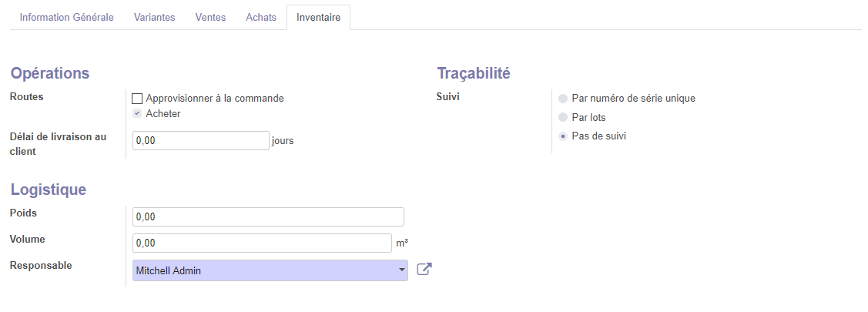Open the Variantes tab
The width and height of the screenshot is (868, 312).
(154, 18)
